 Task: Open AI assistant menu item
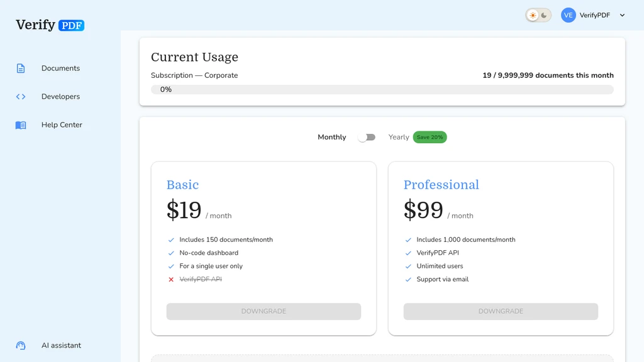pos(61,346)
